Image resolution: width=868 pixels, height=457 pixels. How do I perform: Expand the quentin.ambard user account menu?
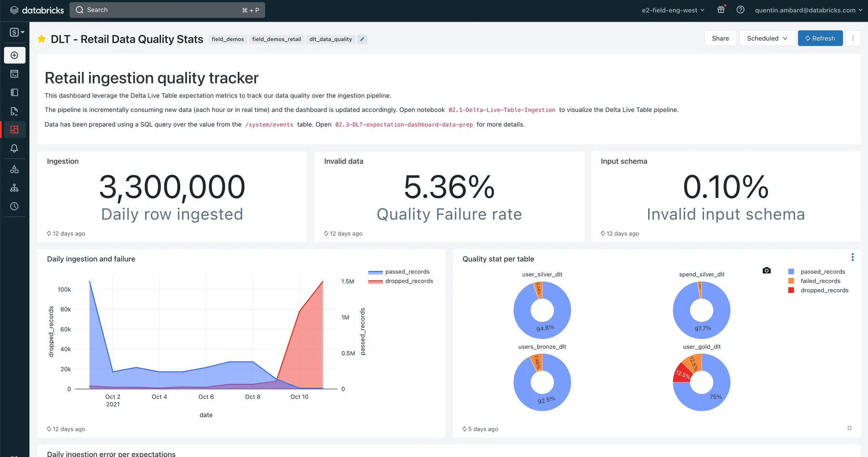pyautogui.click(x=808, y=10)
